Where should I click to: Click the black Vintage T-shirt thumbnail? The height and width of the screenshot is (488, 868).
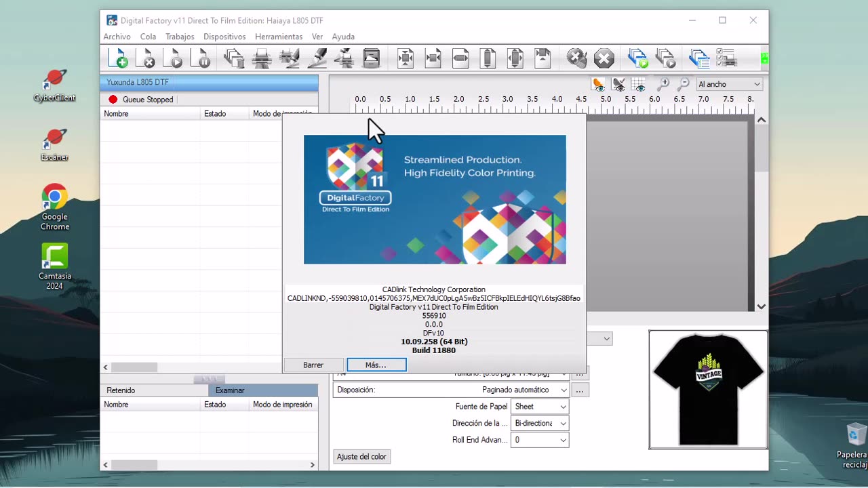click(x=708, y=390)
